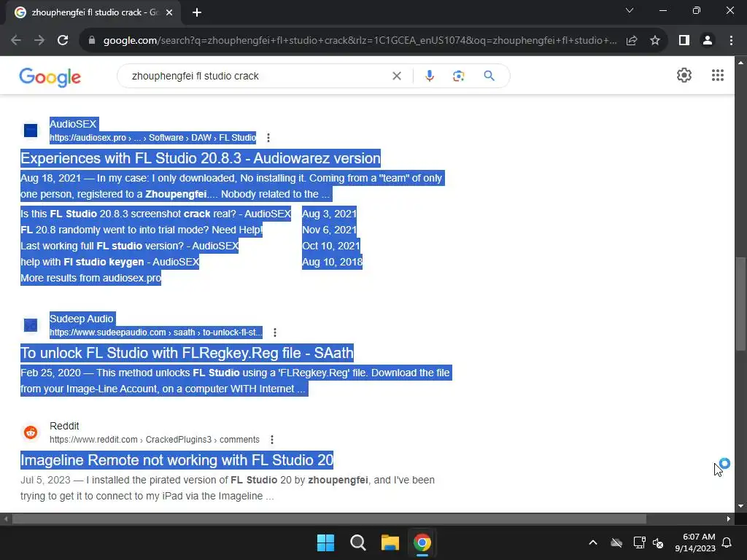Open the notifications bell

[x=727, y=542]
